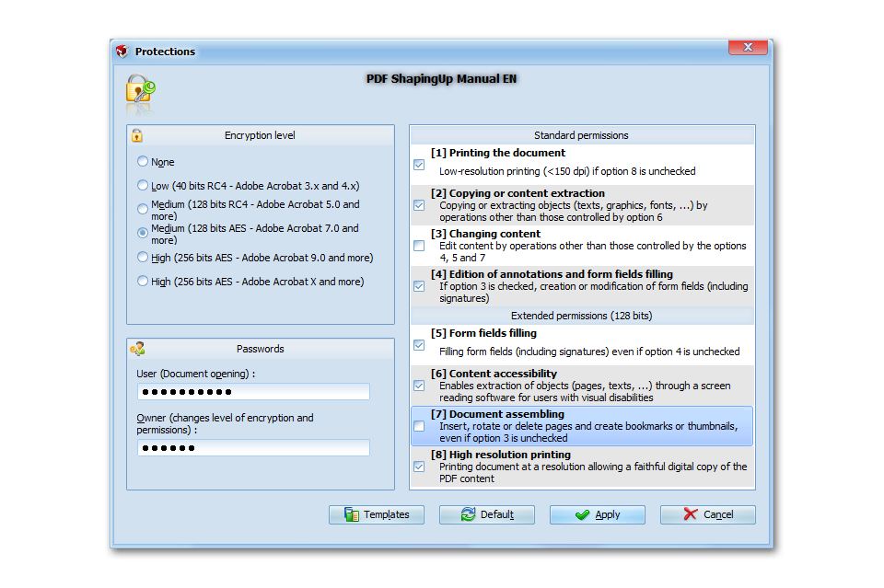Click the users key icon beside Passwords
Image resolution: width=884 pixels, height=588 pixels.
point(137,349)
